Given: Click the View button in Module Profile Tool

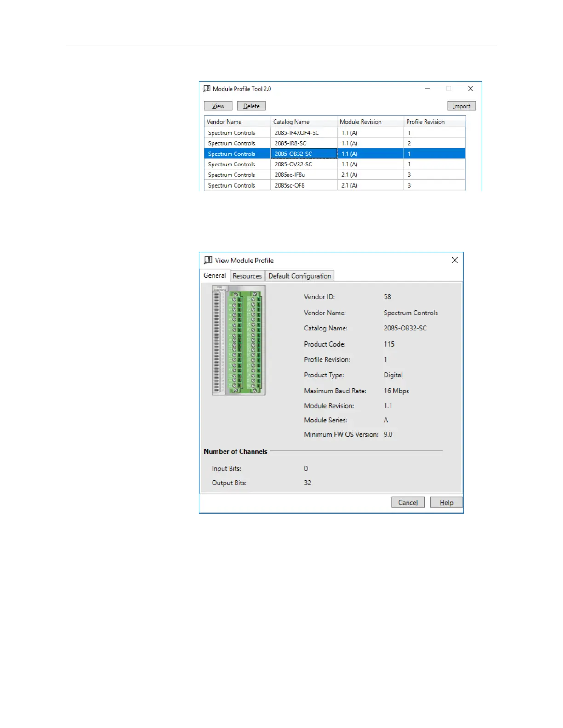Looking at the screenshot, I should point(218,106).
